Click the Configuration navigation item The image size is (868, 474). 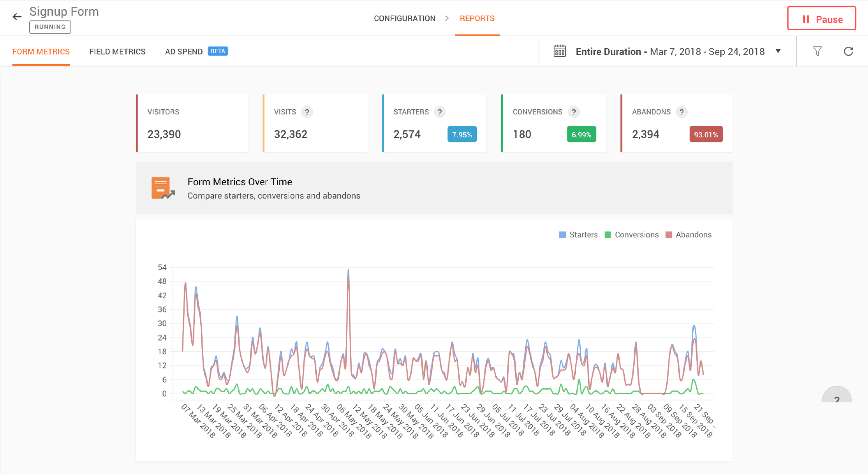(x=405, y=18)
